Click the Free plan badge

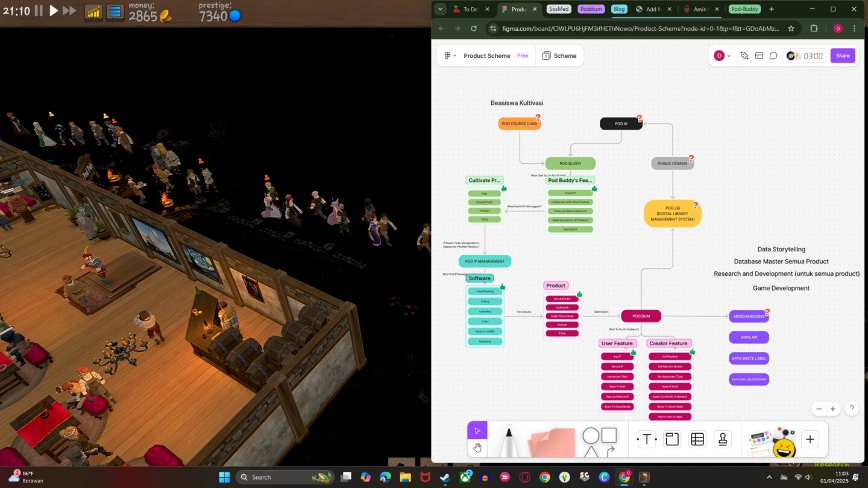pos(523,55)
